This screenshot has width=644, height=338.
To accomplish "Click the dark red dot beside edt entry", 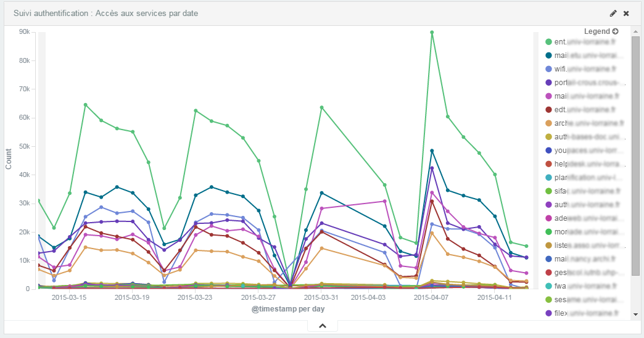I will click(x=548, y=110).
